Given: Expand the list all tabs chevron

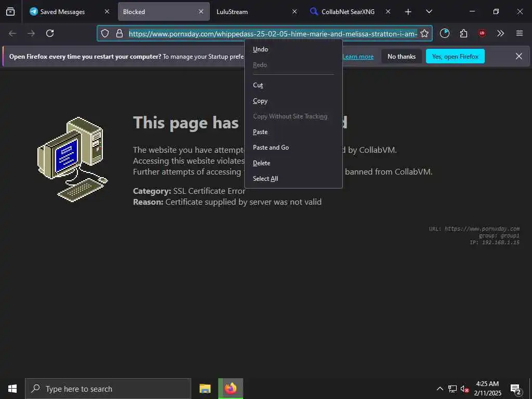Looking at the screenshot, I should (x=429, y=11).
